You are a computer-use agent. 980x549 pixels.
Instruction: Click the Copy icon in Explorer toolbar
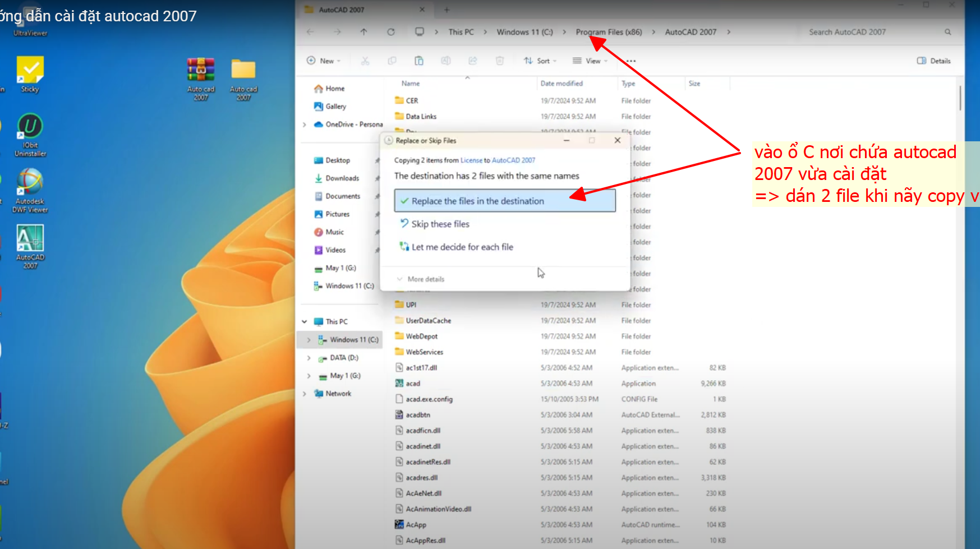[392, 61]
